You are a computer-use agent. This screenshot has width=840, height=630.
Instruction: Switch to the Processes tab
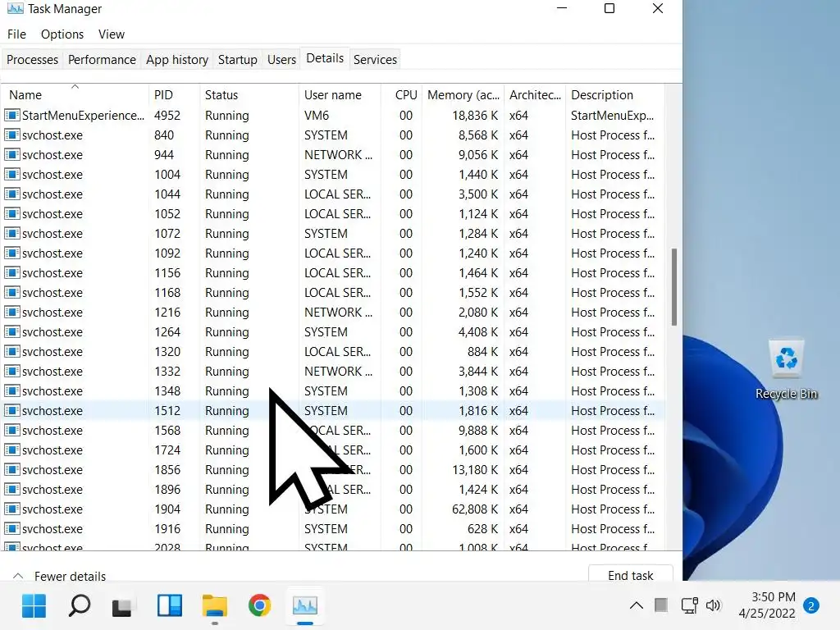pos(32,59)
